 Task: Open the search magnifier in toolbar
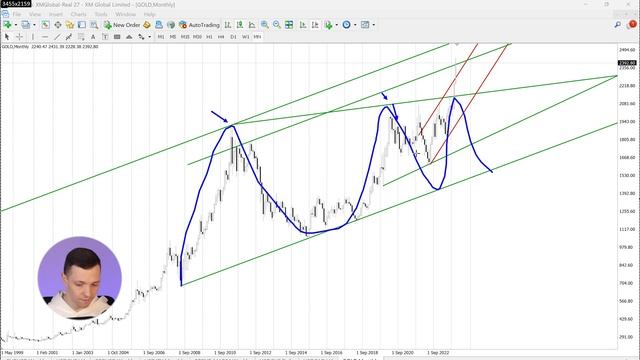(x=618, y=25)
